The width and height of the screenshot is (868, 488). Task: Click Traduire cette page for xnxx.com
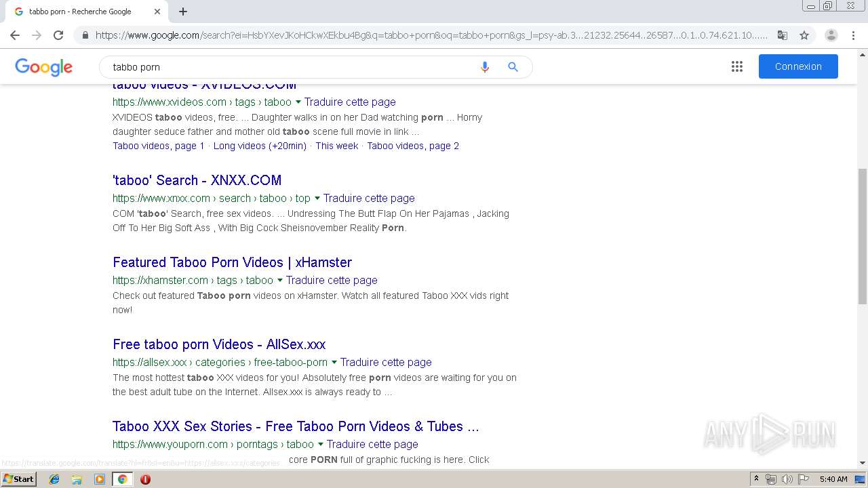pos(369,199)
